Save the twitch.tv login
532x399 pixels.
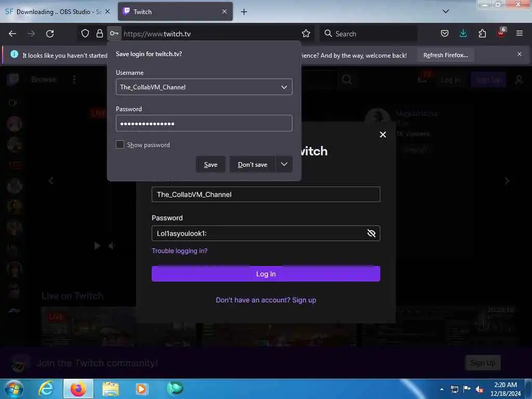(x=210, y=165)
